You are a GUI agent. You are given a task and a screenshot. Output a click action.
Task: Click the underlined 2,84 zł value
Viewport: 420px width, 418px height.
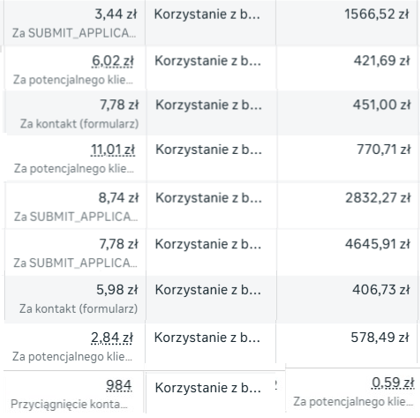point(112,338)
